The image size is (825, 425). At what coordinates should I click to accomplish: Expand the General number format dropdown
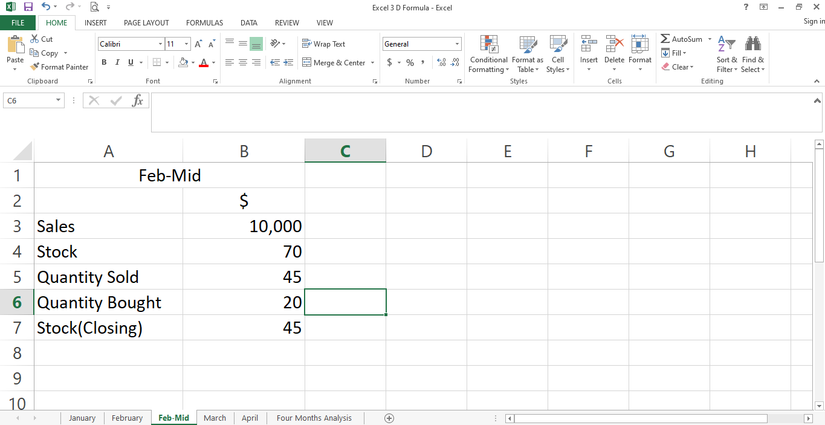point(458,44)
